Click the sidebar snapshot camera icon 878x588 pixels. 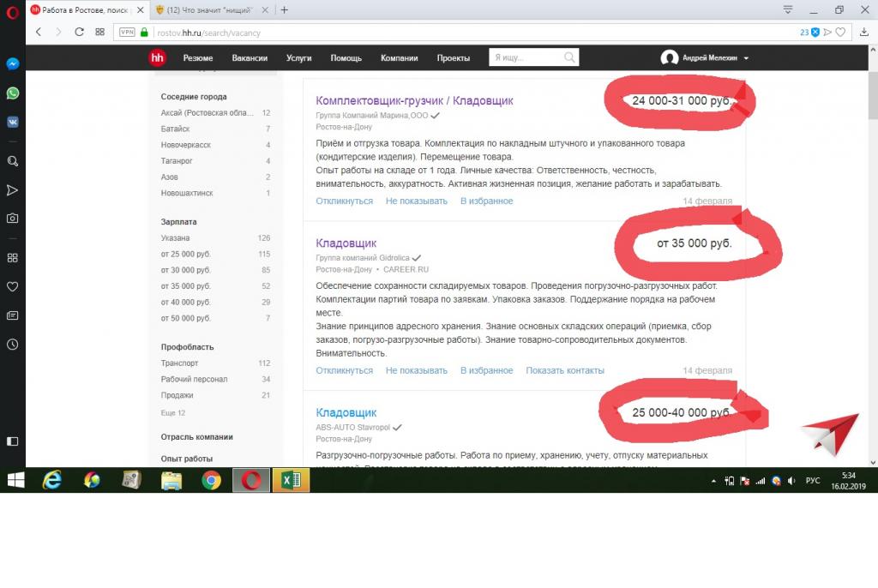[x=13, y=219]
